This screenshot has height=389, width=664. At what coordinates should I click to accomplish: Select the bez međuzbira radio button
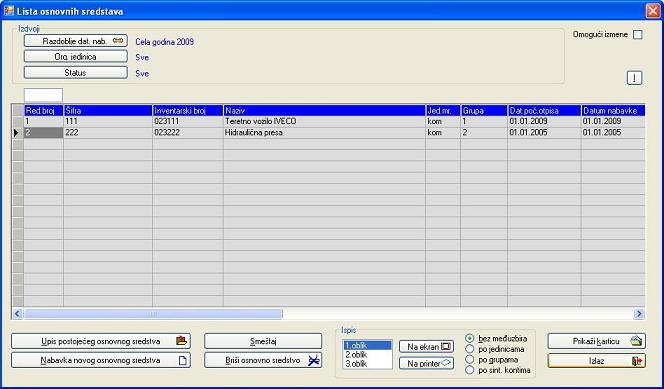(470, 339)
